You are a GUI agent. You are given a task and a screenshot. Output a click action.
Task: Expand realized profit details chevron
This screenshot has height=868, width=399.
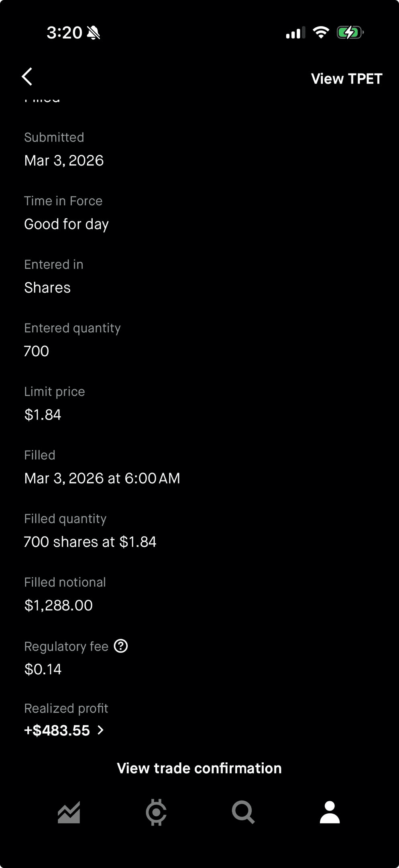tap(101, 730)
